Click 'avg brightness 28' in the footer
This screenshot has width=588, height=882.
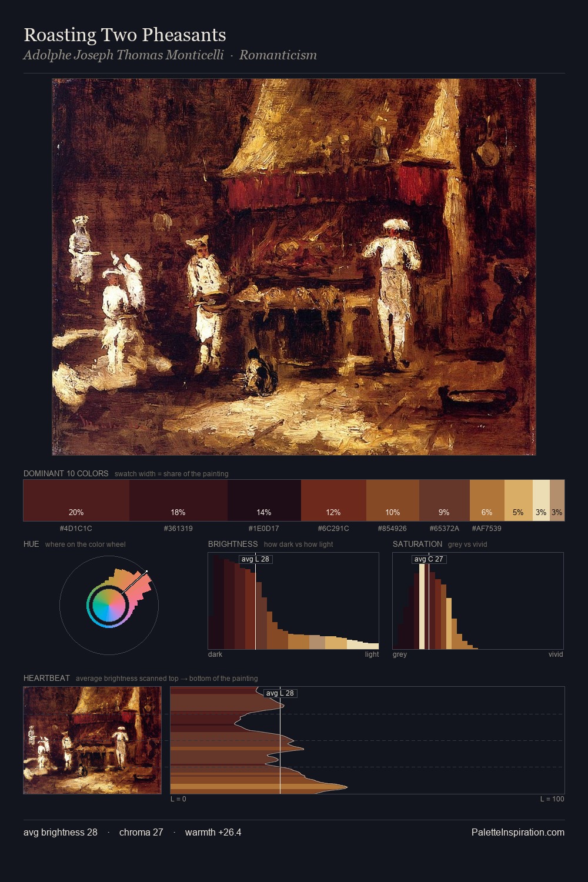[x=61, y=832]
